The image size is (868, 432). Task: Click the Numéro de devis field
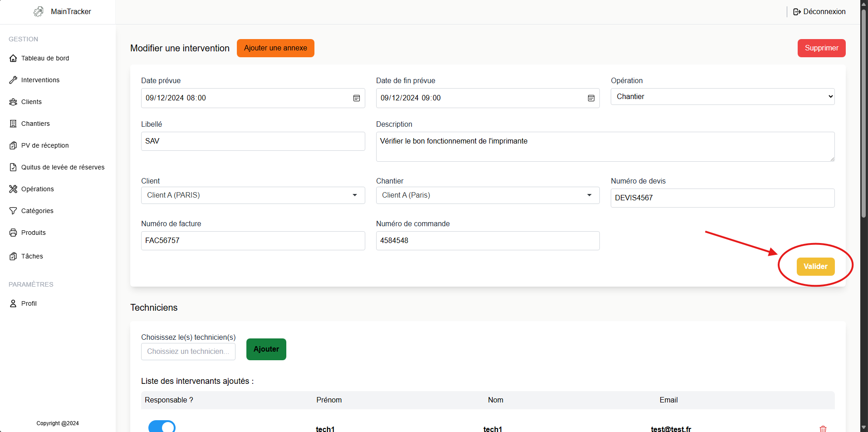pos(722,198)
